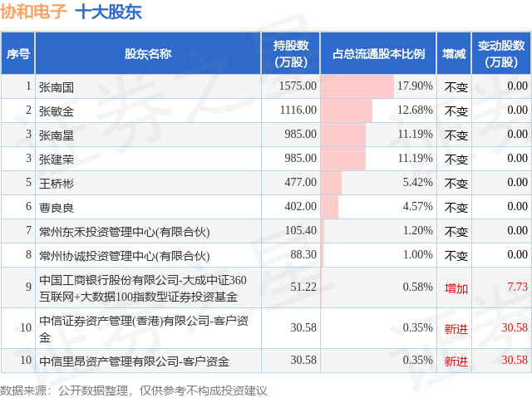
Task: Click the 17.90% ratio value
Action: pos(415,86)
